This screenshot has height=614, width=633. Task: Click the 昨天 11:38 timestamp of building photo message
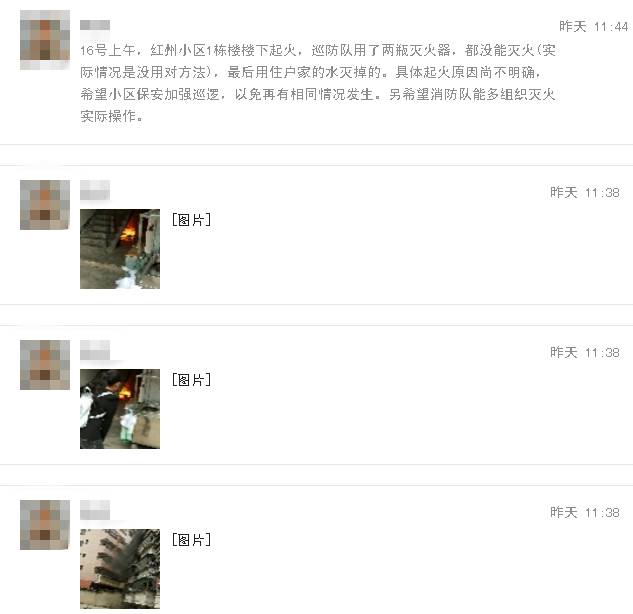pos(585,512)
